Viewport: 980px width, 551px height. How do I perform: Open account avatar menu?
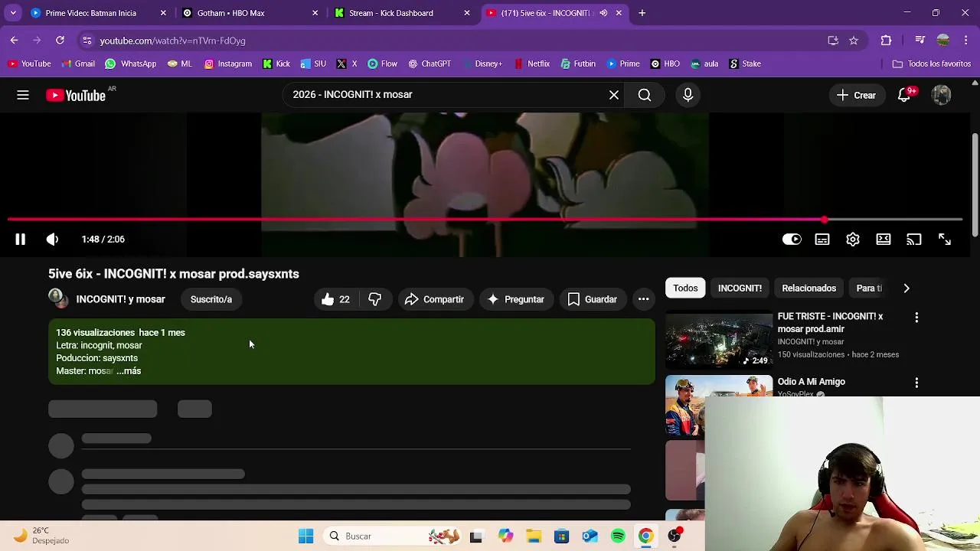point(941,95)
